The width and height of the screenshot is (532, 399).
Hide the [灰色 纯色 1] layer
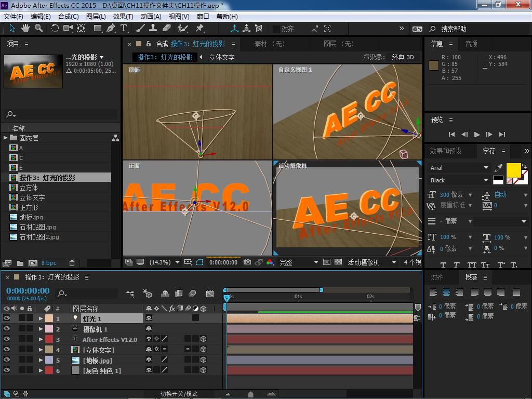tap(6, 370)
